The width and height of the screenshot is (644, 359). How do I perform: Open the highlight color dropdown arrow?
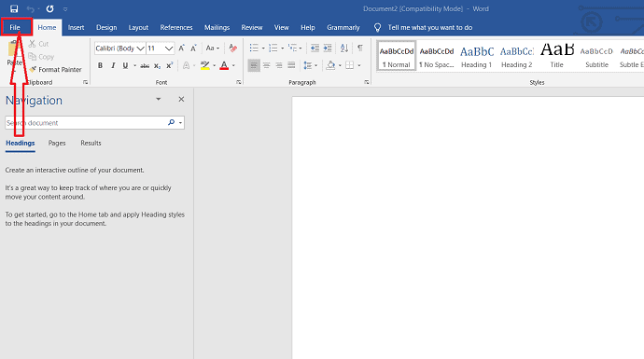[215, 65]
